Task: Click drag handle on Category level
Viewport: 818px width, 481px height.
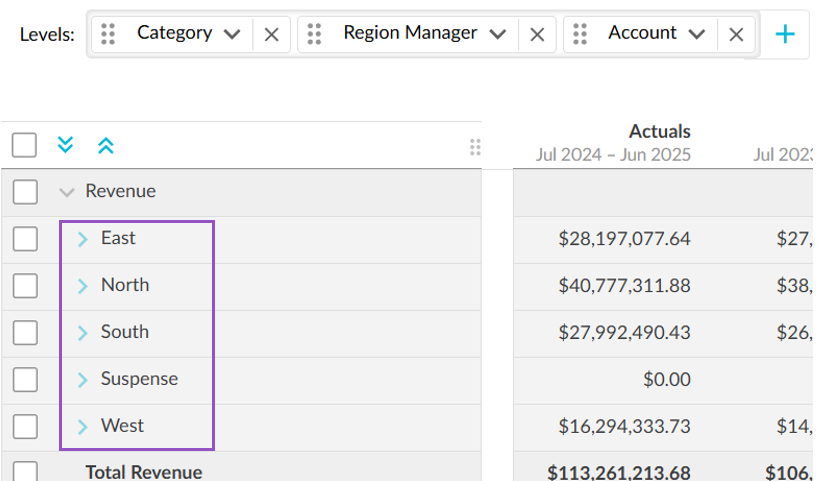Action: pyautogui.click(x=109, y=34)
